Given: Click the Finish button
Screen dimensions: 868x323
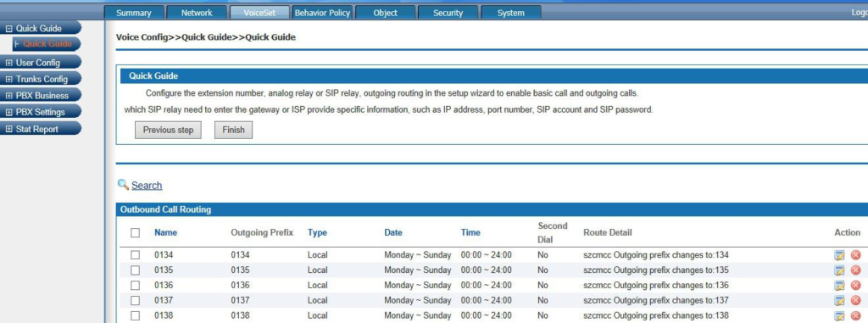Looking at the screenshot, I should [x=233, y=130].
